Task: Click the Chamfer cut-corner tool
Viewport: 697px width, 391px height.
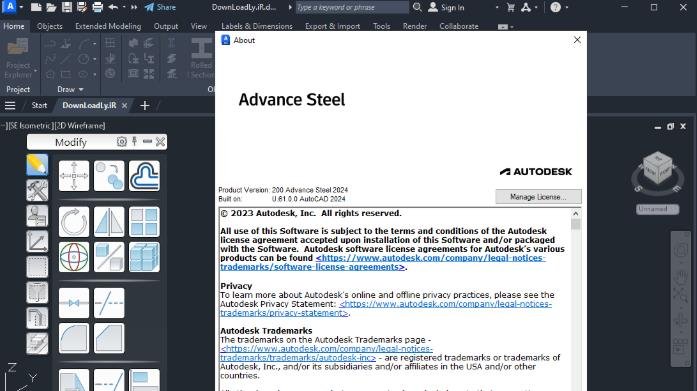Action: 109,339
